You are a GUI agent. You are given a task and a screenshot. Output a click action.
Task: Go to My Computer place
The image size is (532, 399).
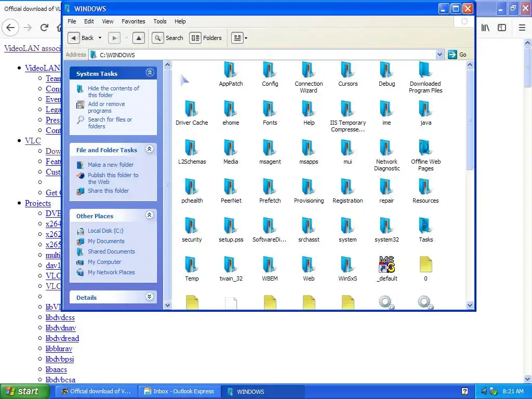(x=104, y=262)
